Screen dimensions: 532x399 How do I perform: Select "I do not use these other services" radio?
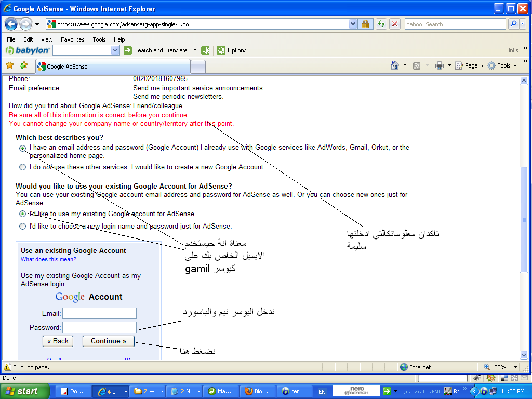pyautogui.click(x=22, y=167)
